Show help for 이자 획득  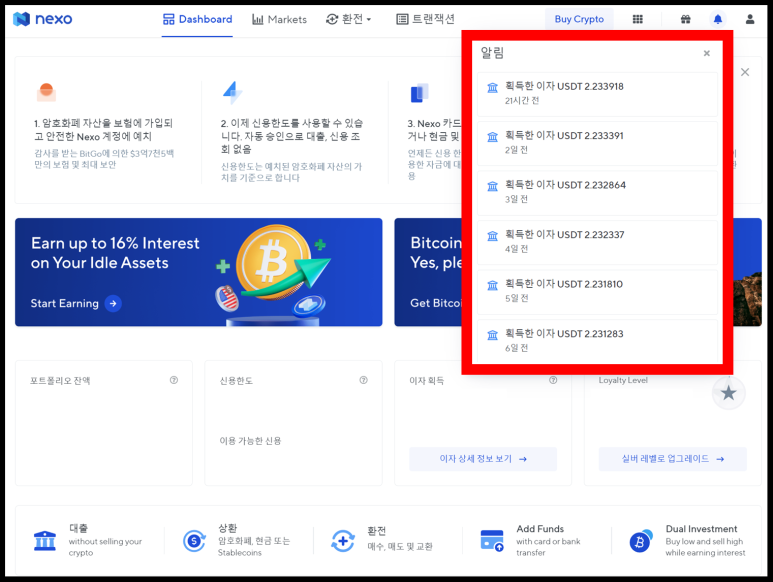coord(553,380)
